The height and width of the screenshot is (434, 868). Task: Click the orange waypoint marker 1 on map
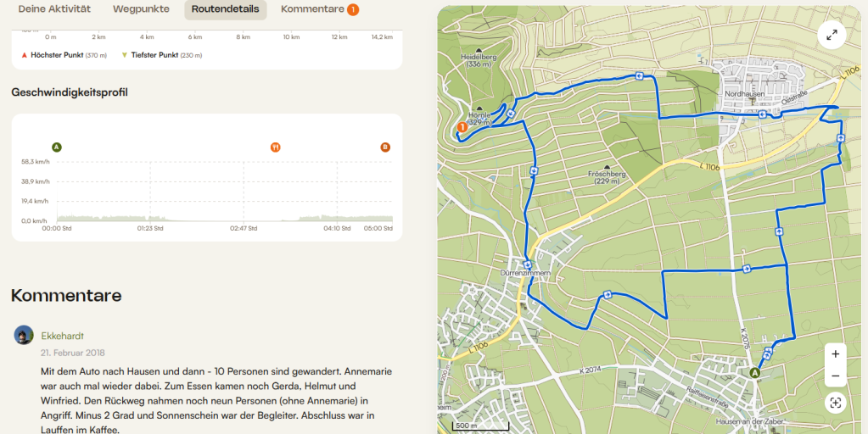pos(462,127)
